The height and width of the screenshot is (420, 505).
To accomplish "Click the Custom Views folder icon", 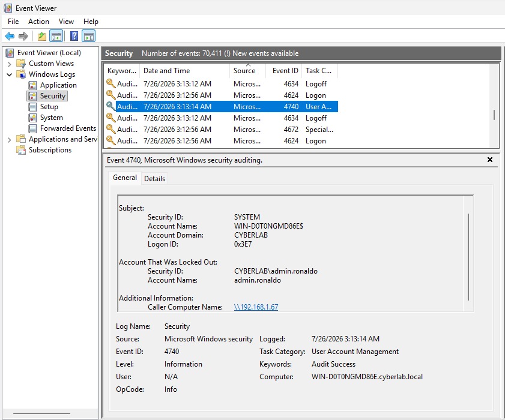I will [x=21, y=64].
